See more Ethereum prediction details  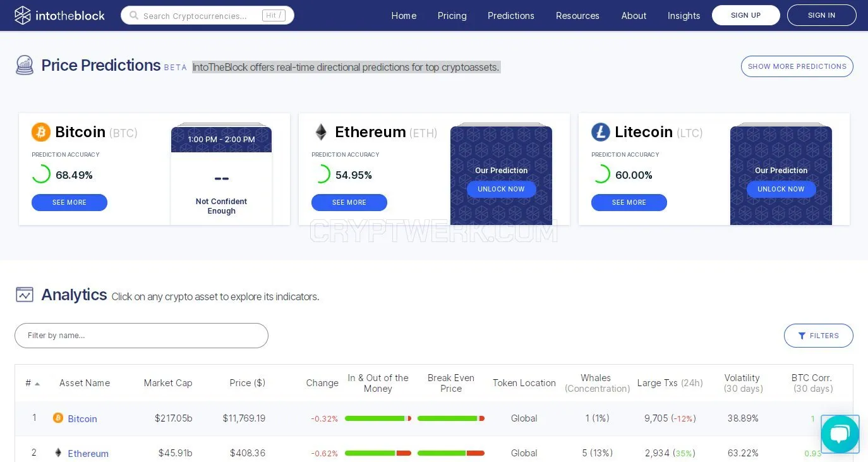[349, 202]
